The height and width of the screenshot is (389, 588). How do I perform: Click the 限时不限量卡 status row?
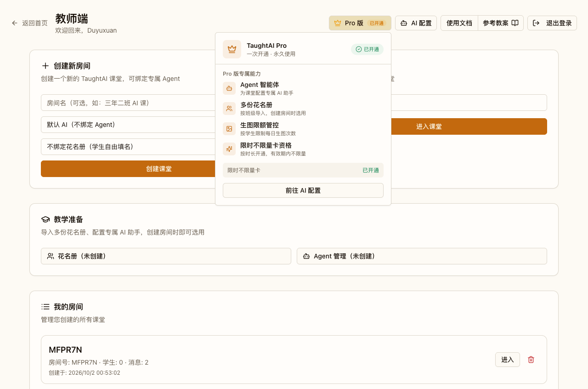coord(303,170)
